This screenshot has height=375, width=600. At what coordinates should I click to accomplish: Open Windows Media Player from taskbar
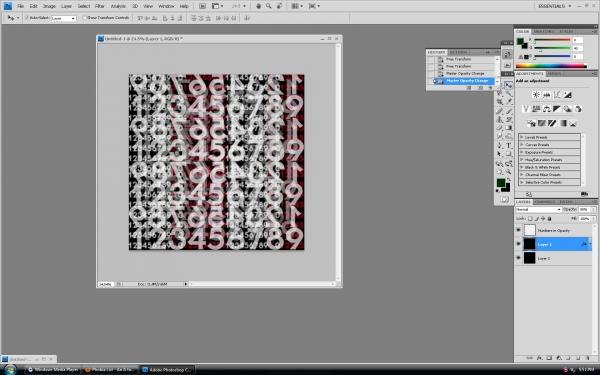(53, 370)
